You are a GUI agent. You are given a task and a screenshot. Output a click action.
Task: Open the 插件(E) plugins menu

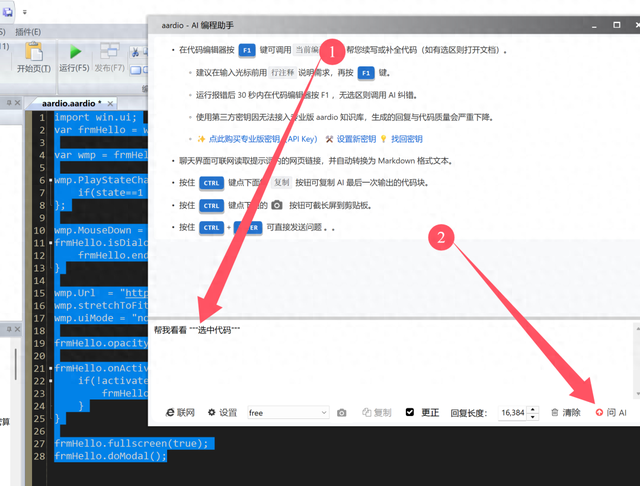[28, 32]
